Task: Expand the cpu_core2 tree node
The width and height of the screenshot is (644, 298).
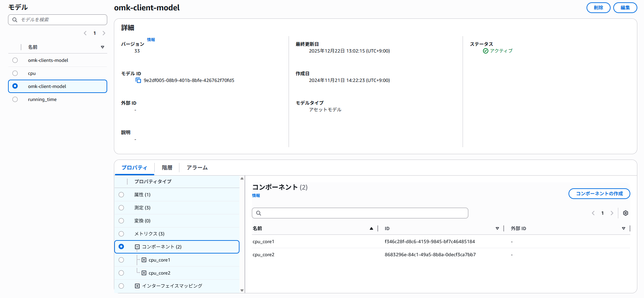Action: (144, 273)
